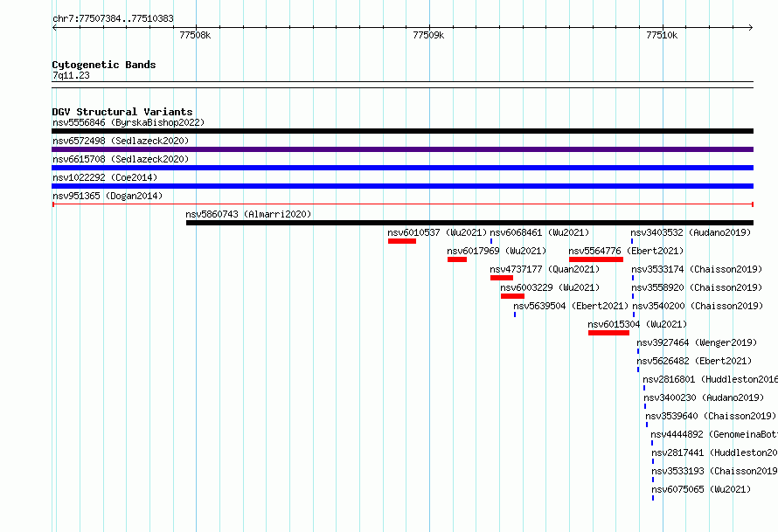Open nsv6572498 (Sedlazeck2020) variant label
Viewport: 778px width, 532px height.
point(121,141)
